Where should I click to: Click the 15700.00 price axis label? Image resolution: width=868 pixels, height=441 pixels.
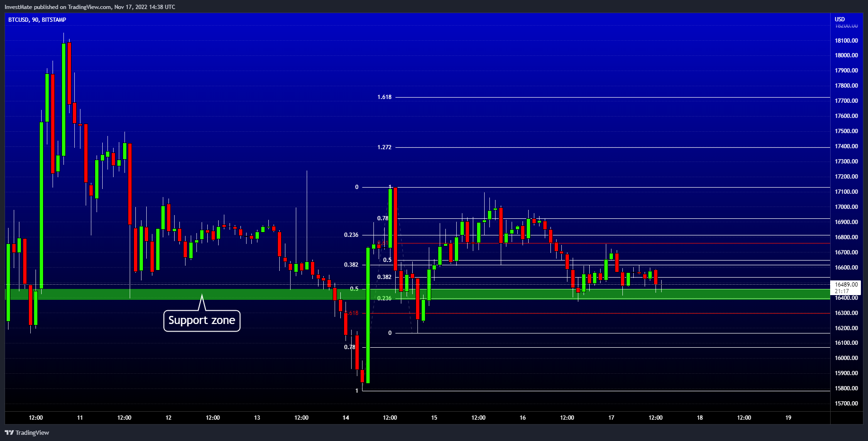846,404
